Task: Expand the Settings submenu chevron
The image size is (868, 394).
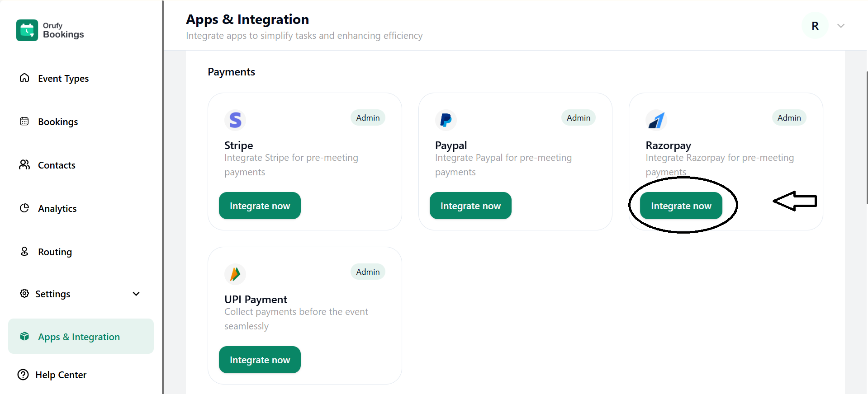Action: coord(136,294)
